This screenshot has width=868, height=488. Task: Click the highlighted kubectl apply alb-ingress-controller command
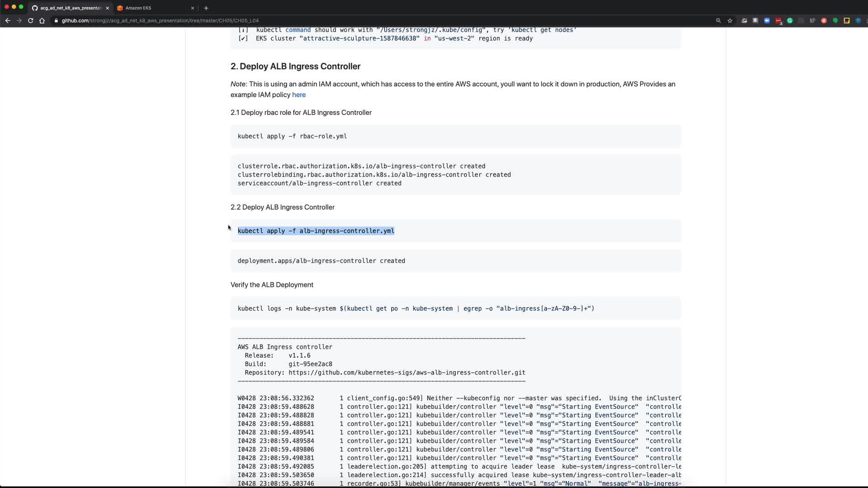[x=316, y=231]
